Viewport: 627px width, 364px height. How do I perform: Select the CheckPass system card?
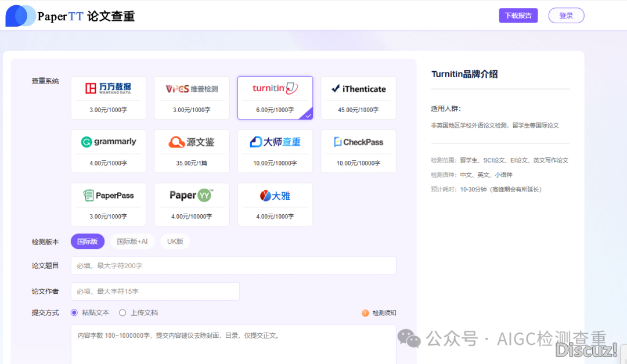coord(358,151)
